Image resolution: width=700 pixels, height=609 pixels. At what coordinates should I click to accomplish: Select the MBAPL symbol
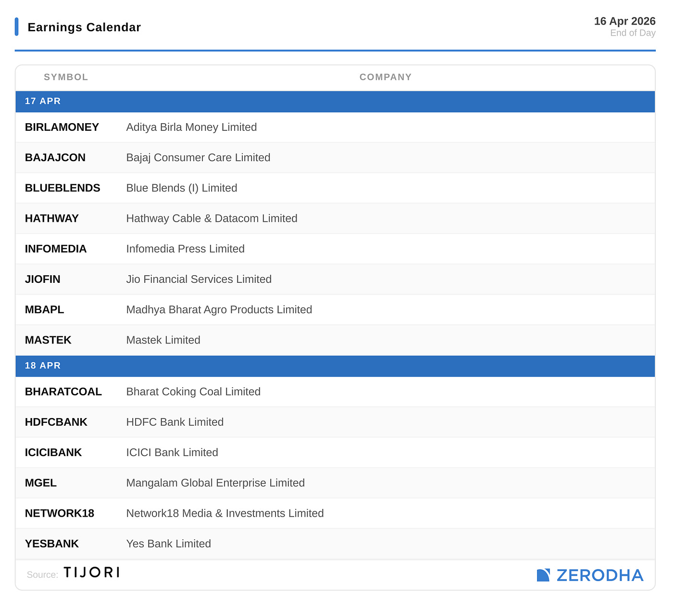pyautogui.click(x=45, y=310)
